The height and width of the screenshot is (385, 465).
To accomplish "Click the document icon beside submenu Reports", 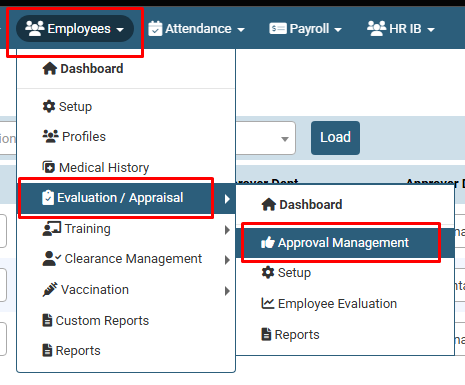I will 266,334.
